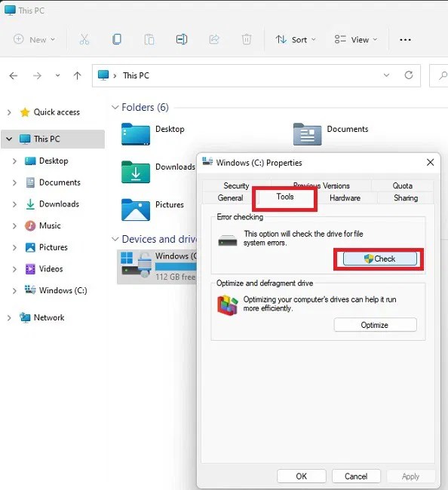
Task: Switch to the Hardware tab
Action: pos(345,198)
